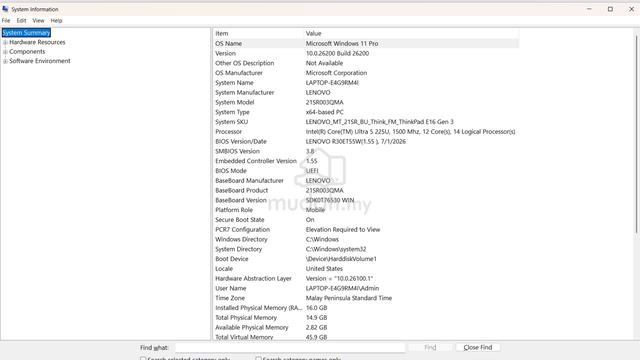This screenshot has height=360, width=640.
Task: Maximize the System Information window
Action: coord(610,9)
